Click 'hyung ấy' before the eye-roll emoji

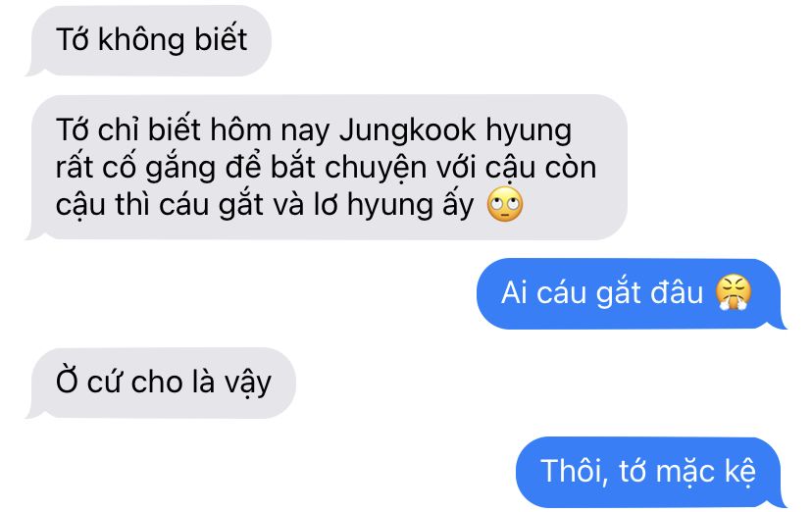(411, 205)
